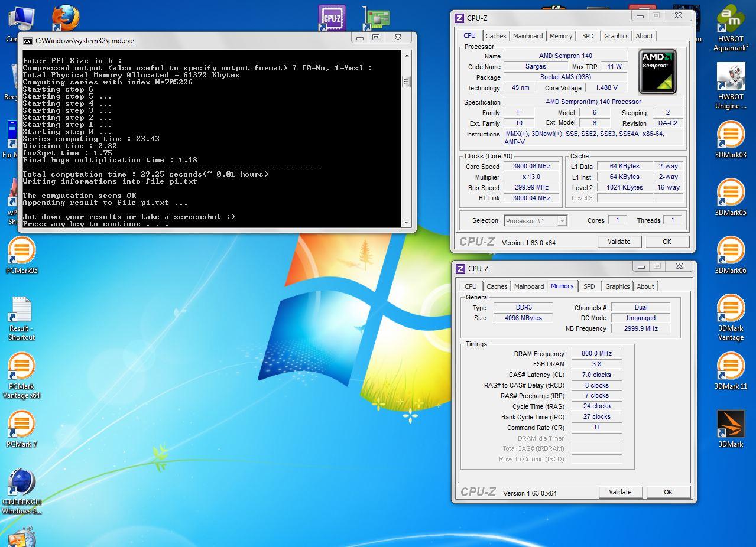Open SPD tab in upper CPU-Z window

click(588, 36)
